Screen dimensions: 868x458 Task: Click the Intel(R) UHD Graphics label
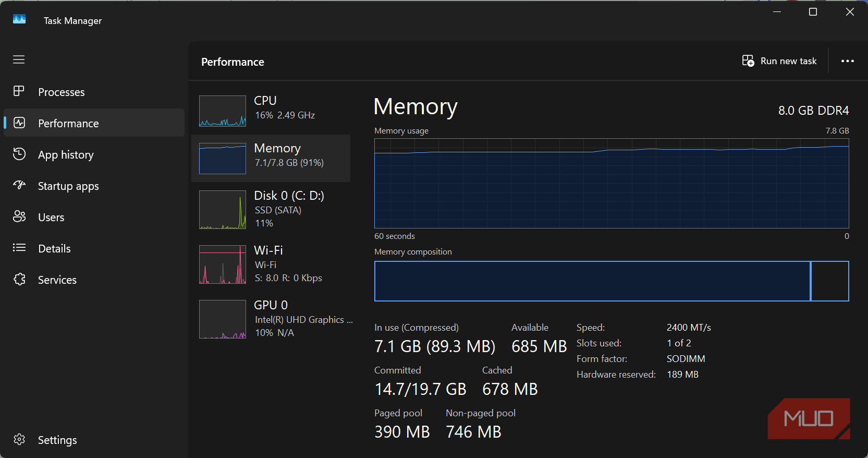point(304,320)
